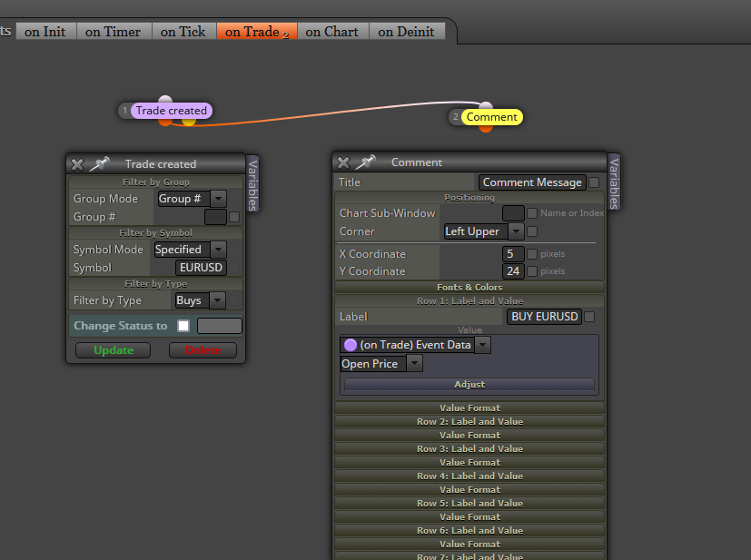Screen dimensions: 751x560
Task: Click the X Coordinate field showing 5
Action: (513, 253)
